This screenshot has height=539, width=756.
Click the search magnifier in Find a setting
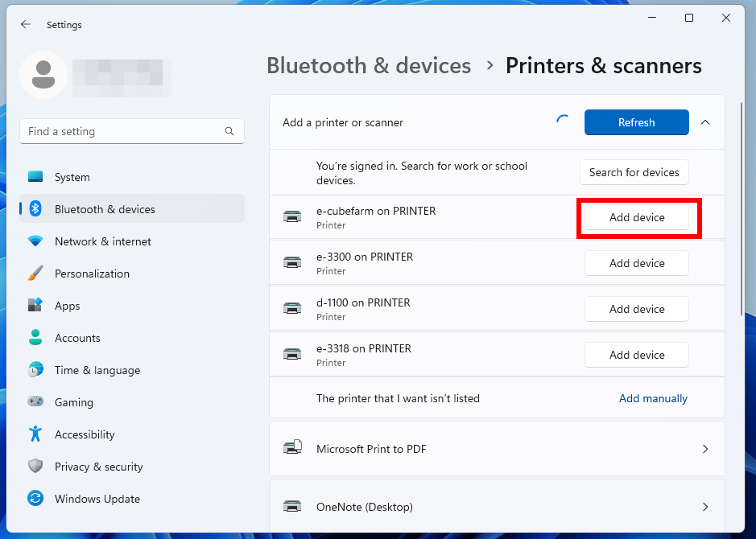229,131
